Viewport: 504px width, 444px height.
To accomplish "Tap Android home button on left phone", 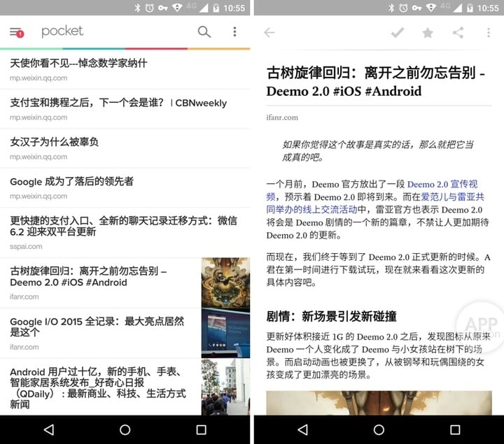I will 125,429.
